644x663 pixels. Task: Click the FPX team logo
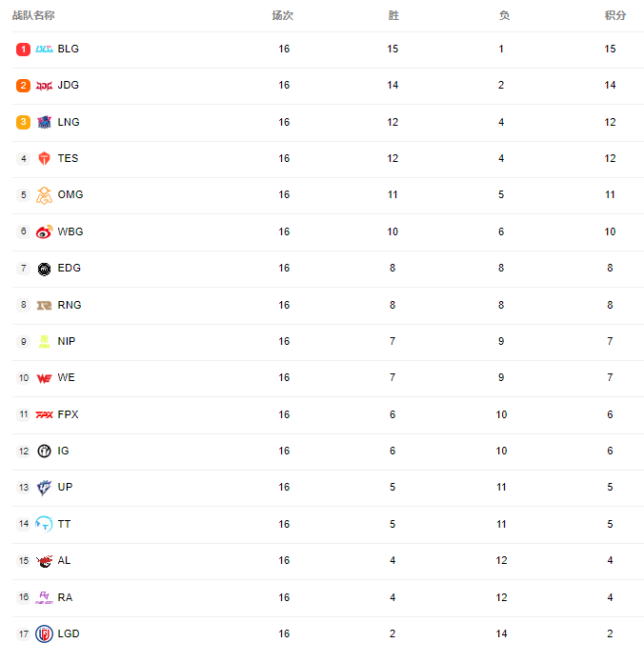(44, 414)
